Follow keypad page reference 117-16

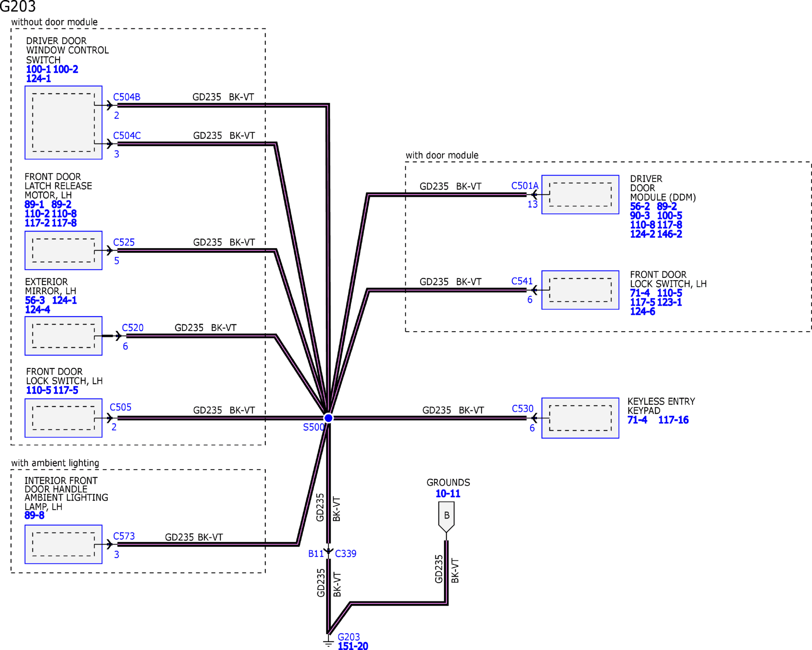[673, 420]
